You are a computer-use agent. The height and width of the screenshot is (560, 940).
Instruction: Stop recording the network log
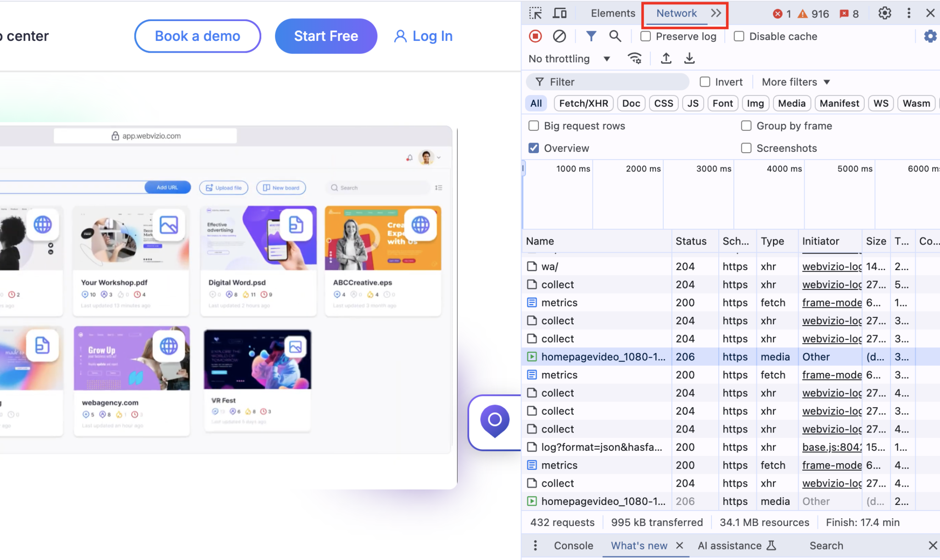click(x=535, y=36)
